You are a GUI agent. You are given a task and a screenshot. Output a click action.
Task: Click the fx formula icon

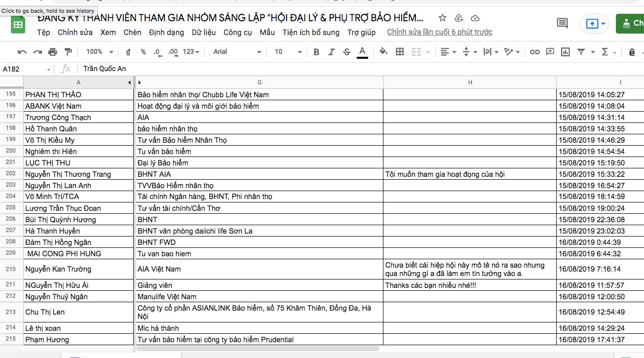[x=66, y=69]
